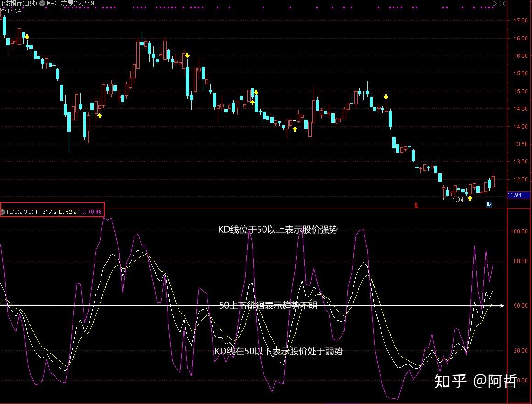The image size is (532, 404).
Task: Click the red dividend S marker
Action: point(416,205)
